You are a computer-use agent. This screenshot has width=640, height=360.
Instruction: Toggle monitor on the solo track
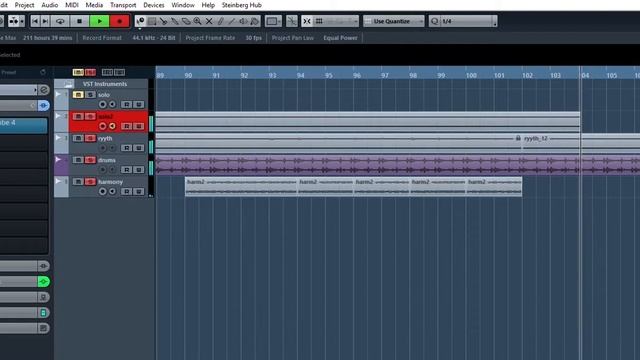pyautogui.click(x=112, y=104)
